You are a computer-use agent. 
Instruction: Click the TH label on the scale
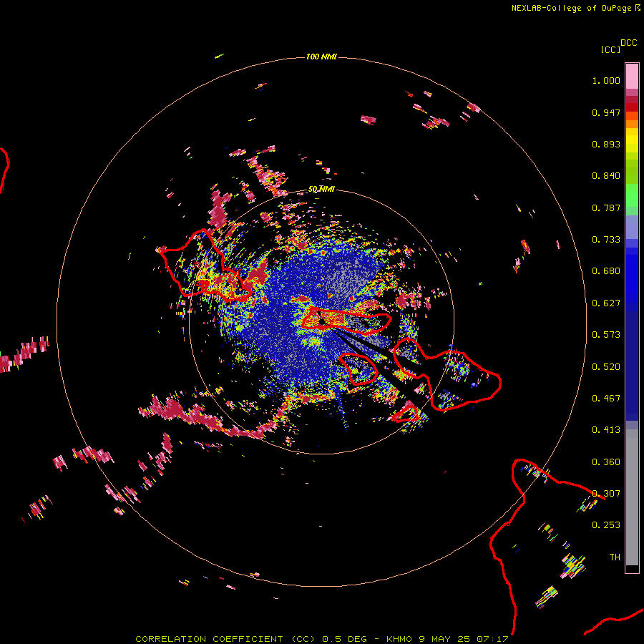point(615,557)
